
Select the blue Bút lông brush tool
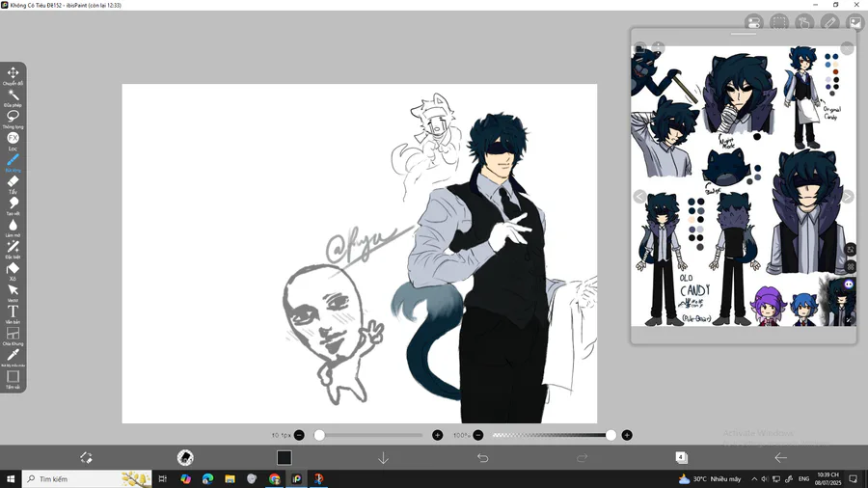(x=13, y=162)
